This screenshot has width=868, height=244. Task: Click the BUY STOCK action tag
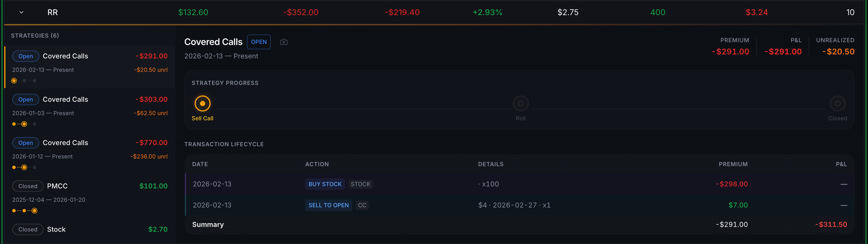pos(325,184)
